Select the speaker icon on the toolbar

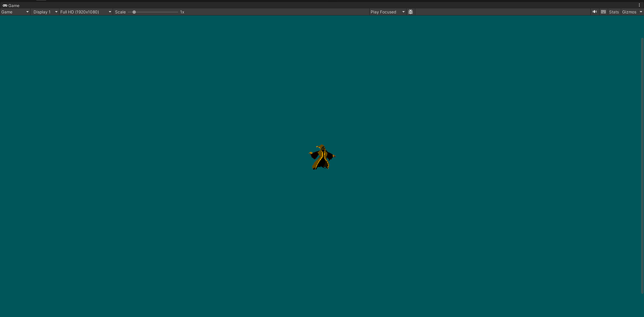(595, 12)
